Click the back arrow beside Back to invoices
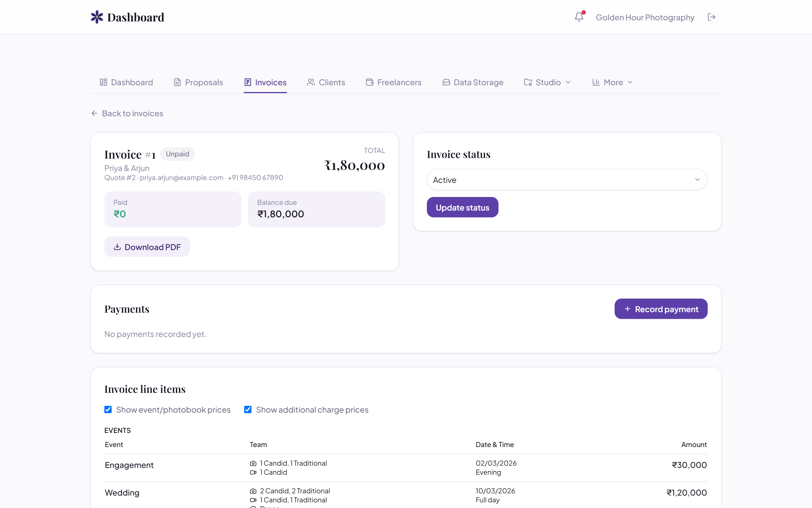The height and width of the screenshot is (508, 812). [94, 113]
